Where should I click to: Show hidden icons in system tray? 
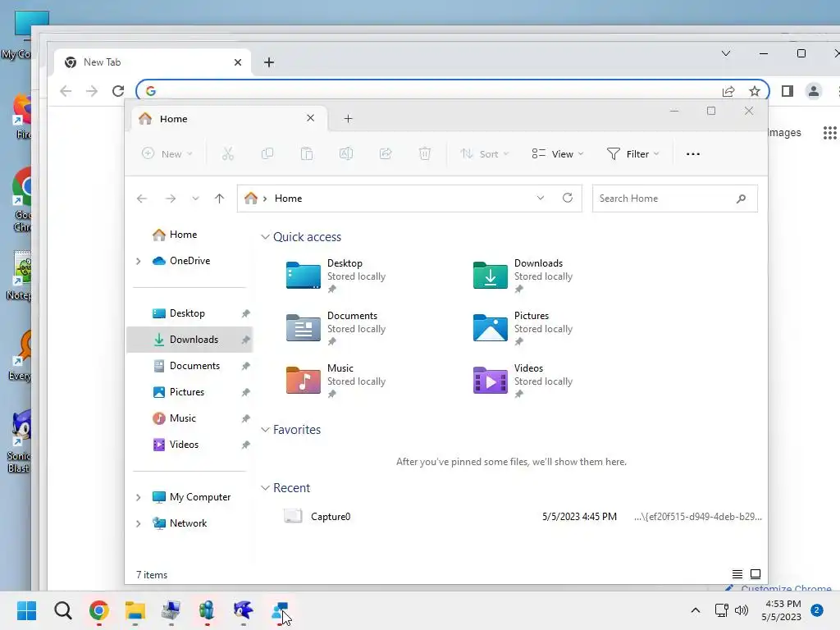pyautogui.click(x=696, y=610)
